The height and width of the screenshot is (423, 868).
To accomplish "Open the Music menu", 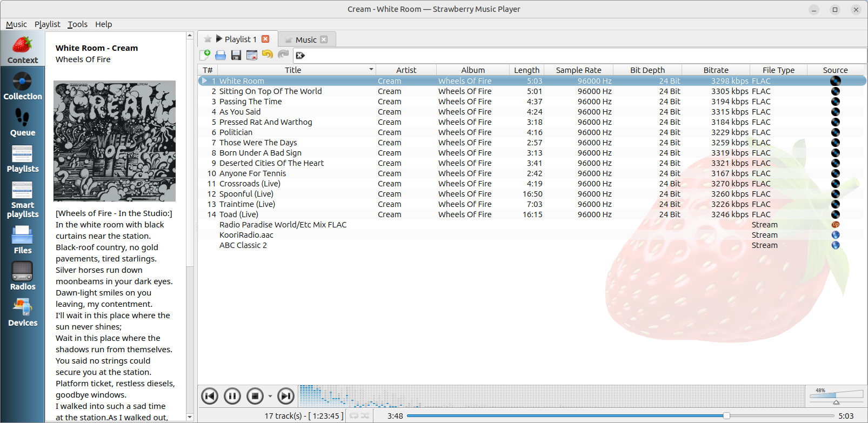I will (16, 24).
